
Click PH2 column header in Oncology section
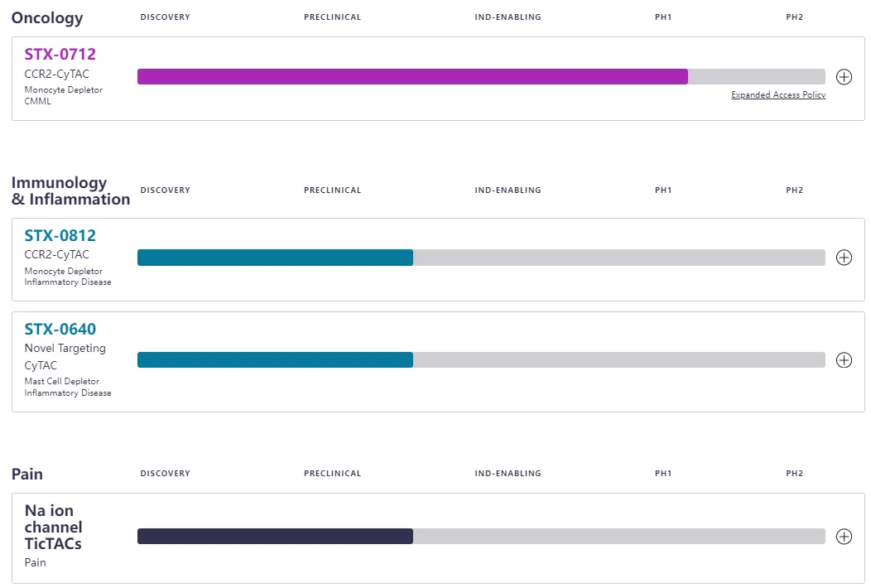point(794,17)
